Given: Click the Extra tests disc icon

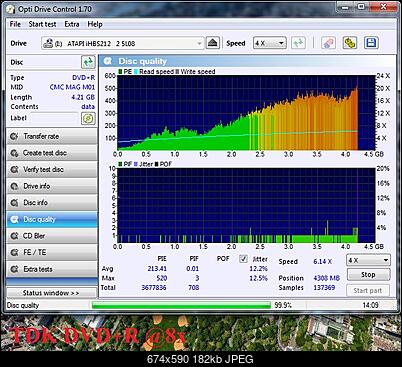Looking at the screenshot, I should (x=14, y=269).
